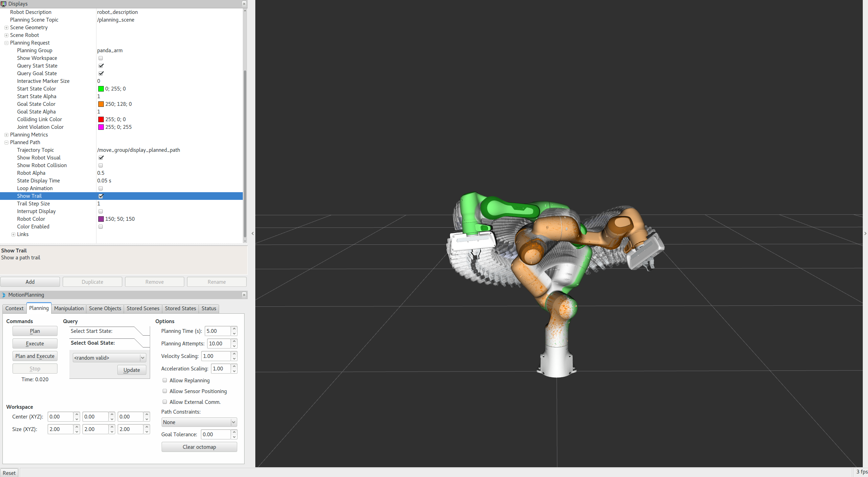This screenshot has width=868, height=477.
Task: Uncheck the Show Trail checkbox
Action: 101,196
